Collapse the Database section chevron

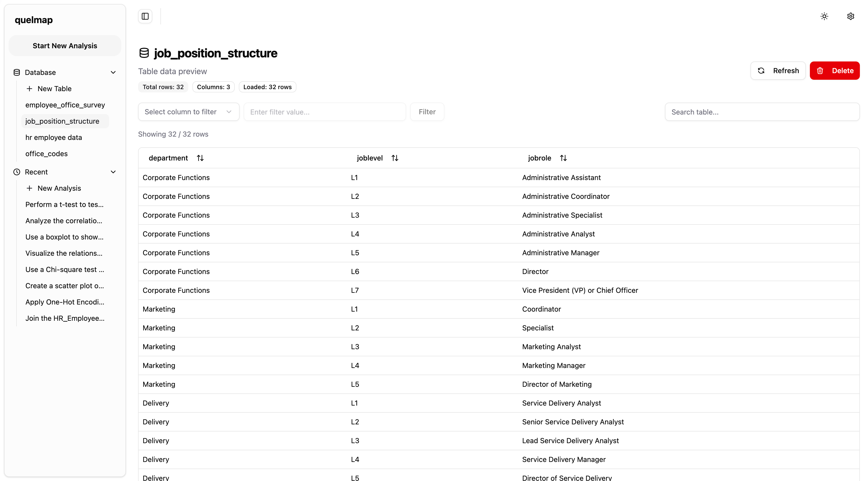point(113,72)
